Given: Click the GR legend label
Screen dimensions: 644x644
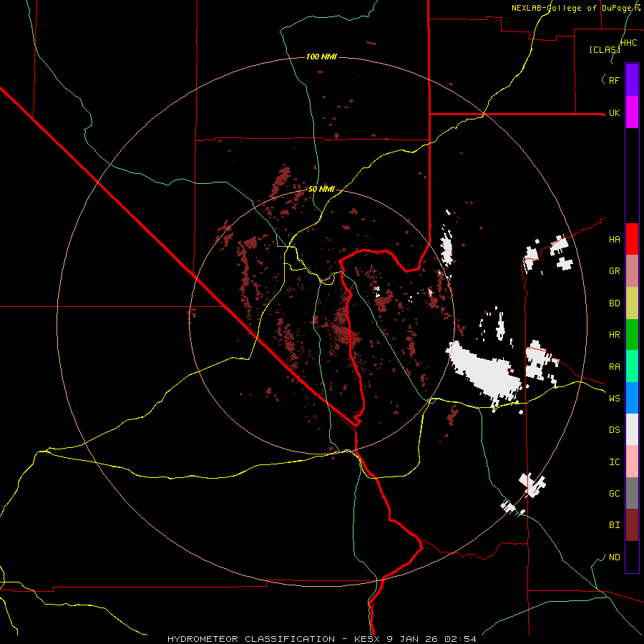Looking at the screenshot, I should tap(614, 271).
